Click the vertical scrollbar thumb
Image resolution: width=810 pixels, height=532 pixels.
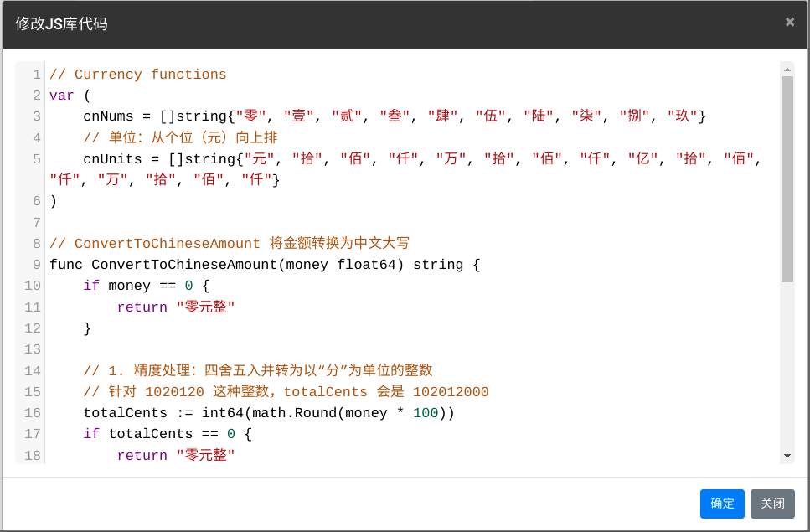pos(787,178)
